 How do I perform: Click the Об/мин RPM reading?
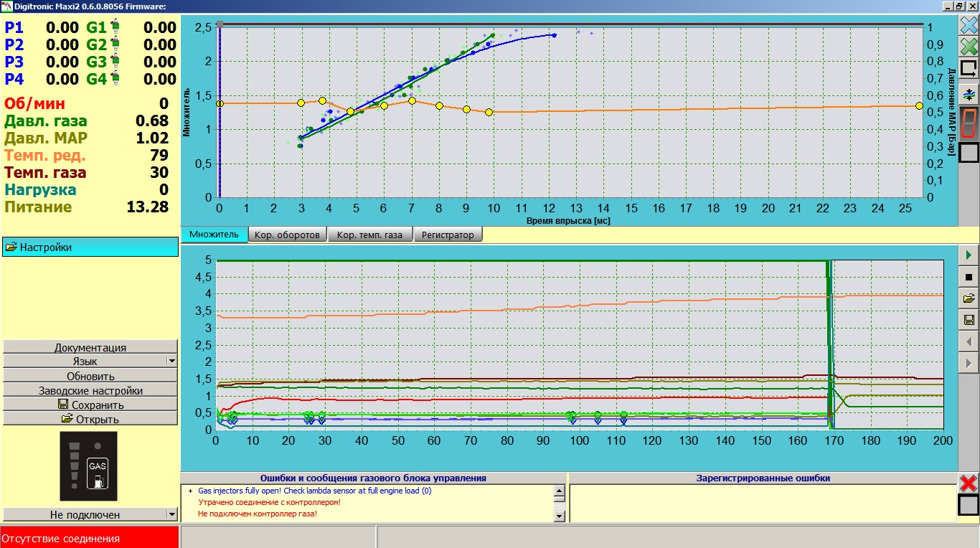(x=87, y=104)
